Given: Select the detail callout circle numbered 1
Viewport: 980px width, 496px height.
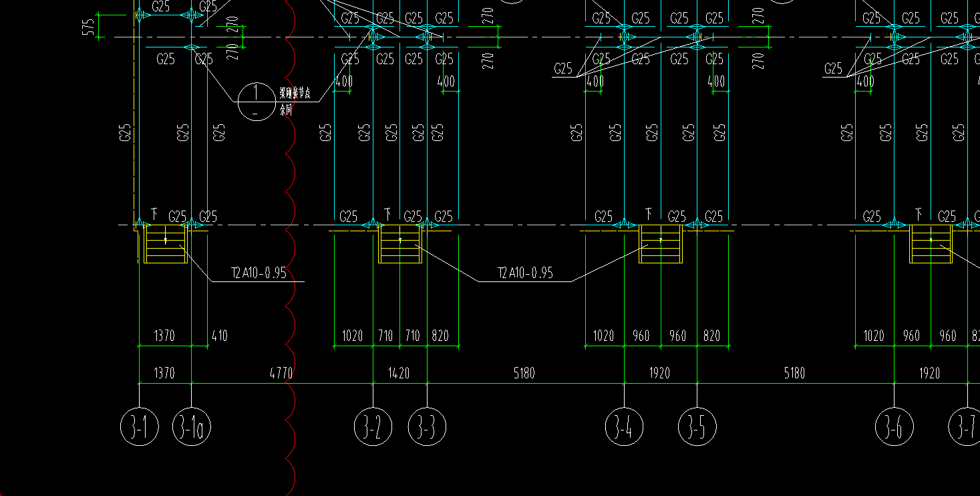Looking at the screenshot, I should point(257,102).
